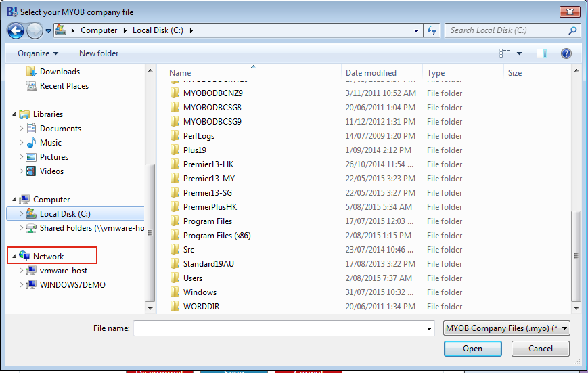
Task: Select the PremierPlusHK folder
Action: pos(210,207)
